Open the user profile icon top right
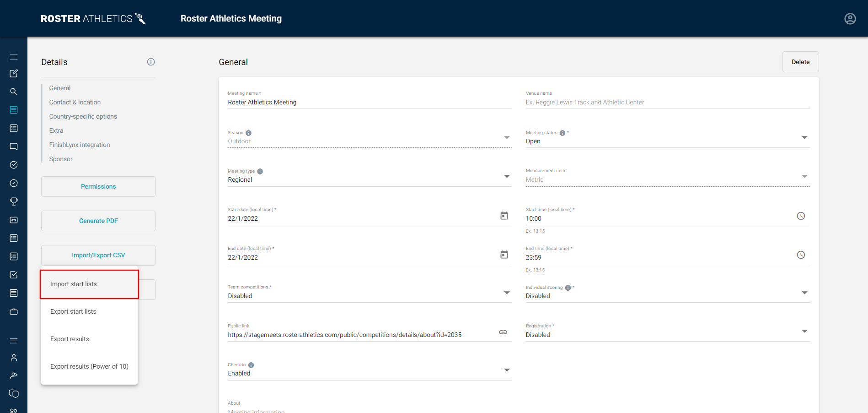 (850, 18)
